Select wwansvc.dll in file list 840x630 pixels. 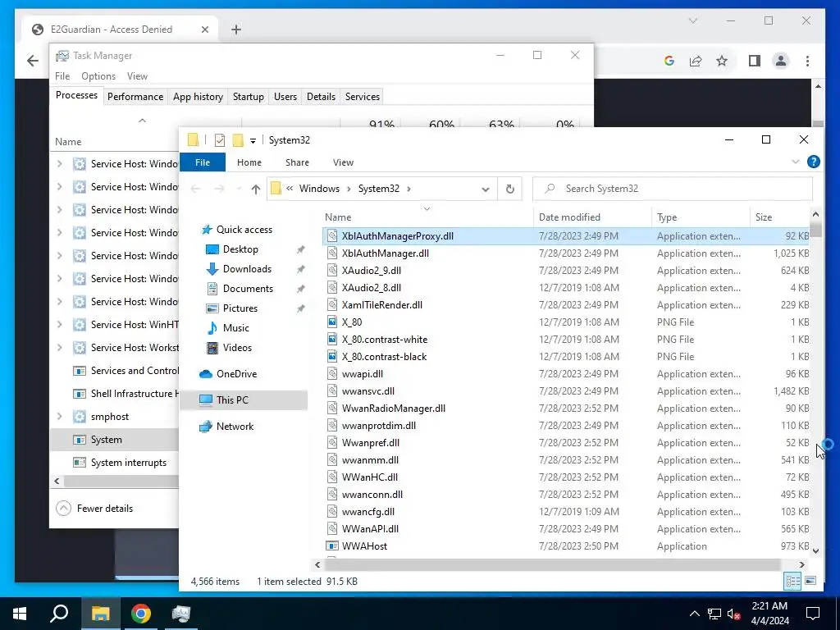click(x=368, y=391)
